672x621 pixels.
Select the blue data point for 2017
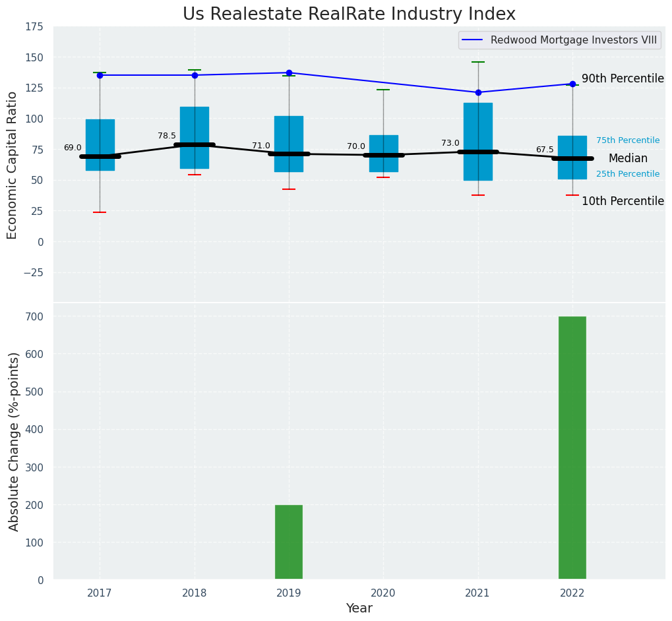tap(100, 75)
